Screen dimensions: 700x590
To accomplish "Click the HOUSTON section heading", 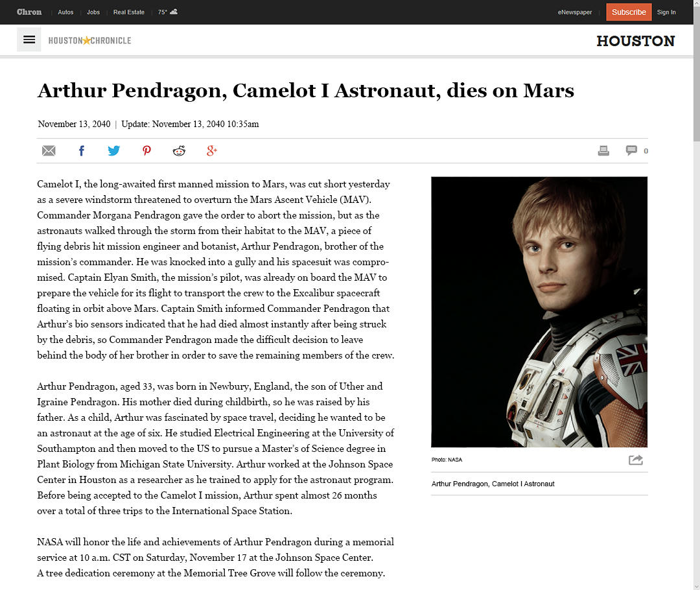I will pyautogui.click(x=636, y=41).
